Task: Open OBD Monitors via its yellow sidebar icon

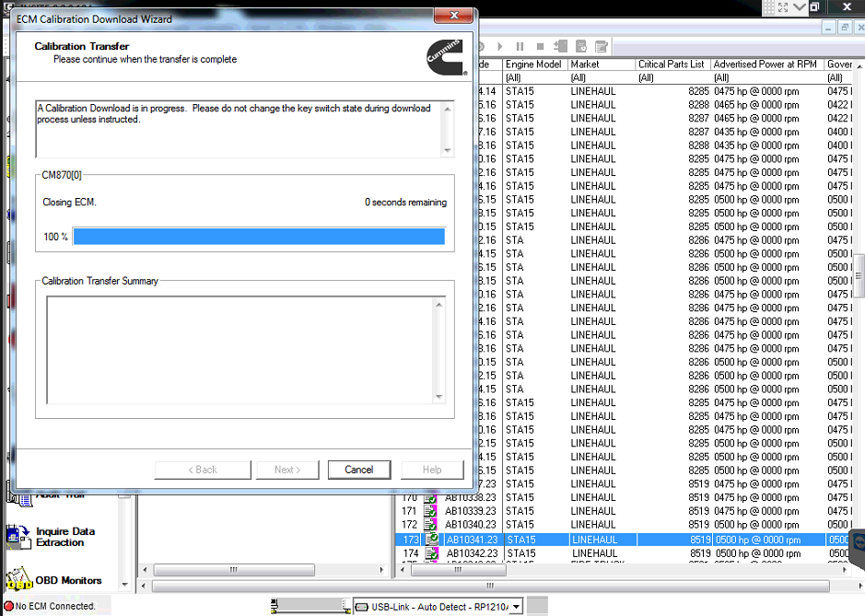Action: click(x=18, y=579)
